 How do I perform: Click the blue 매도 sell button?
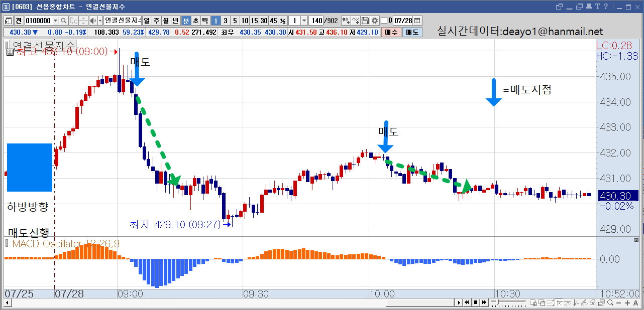(x=412, y=32)
